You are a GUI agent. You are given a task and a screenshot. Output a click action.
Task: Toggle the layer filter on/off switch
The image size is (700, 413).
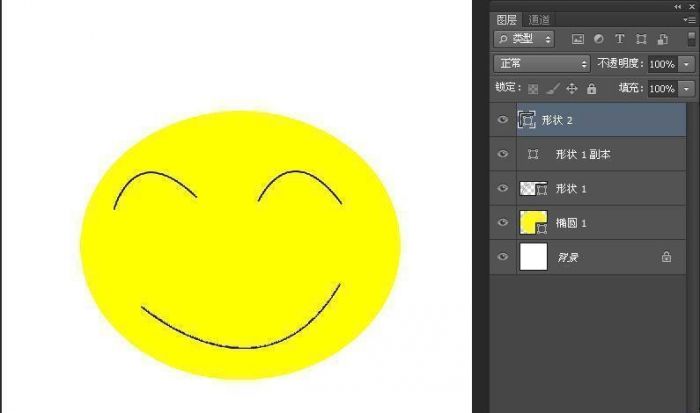pos(690,39)
